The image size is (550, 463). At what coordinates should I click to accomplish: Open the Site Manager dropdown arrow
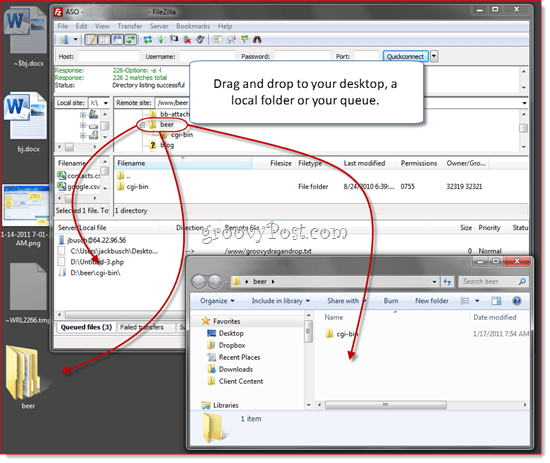(x=75, y=40)
